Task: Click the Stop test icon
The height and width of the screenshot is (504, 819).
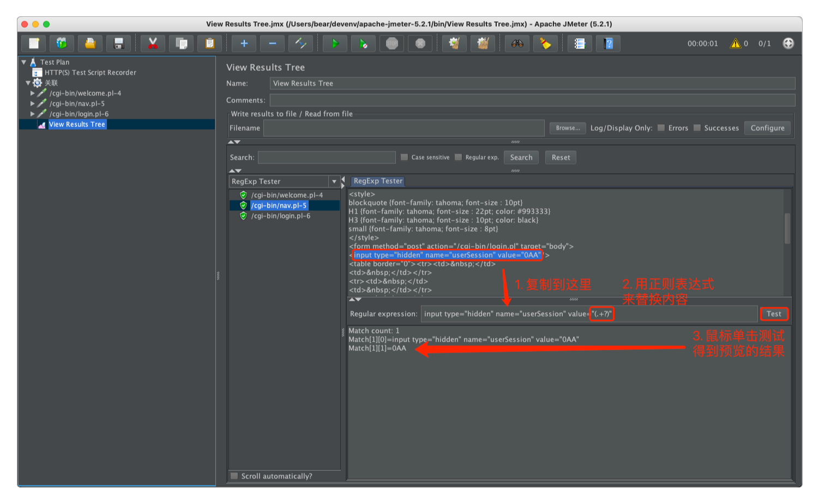Action: click(392, 44)
